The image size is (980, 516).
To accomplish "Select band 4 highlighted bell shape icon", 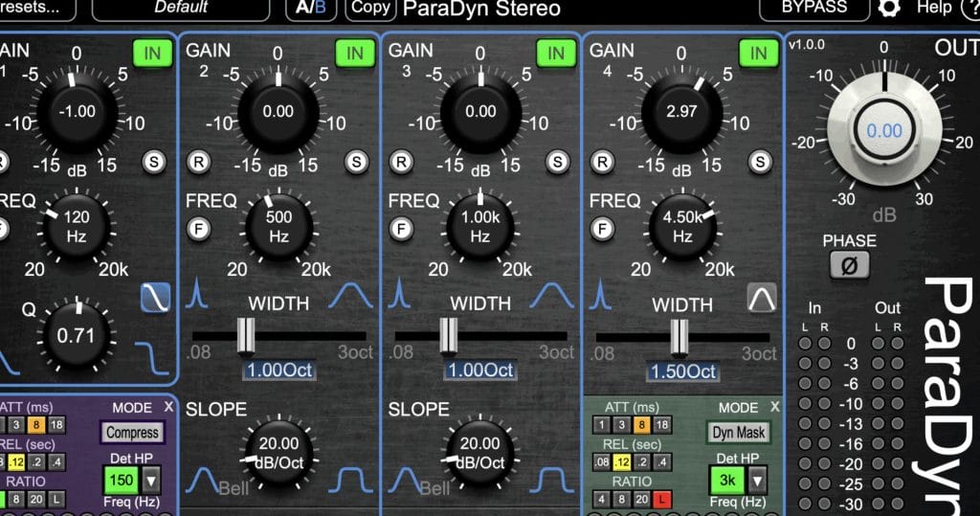I will click(x=762, y=297).
